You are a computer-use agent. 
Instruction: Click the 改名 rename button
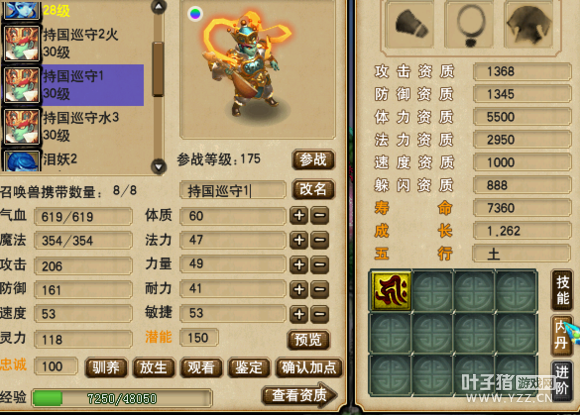click(x=313, y=189)
